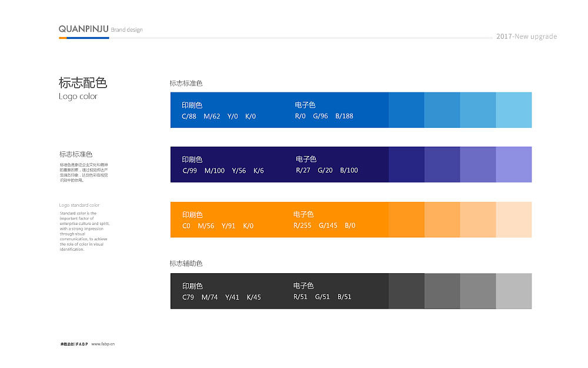Select the "2017-New upgrade" header text
This screenshot has height=368, width=588.
(526, 37)
